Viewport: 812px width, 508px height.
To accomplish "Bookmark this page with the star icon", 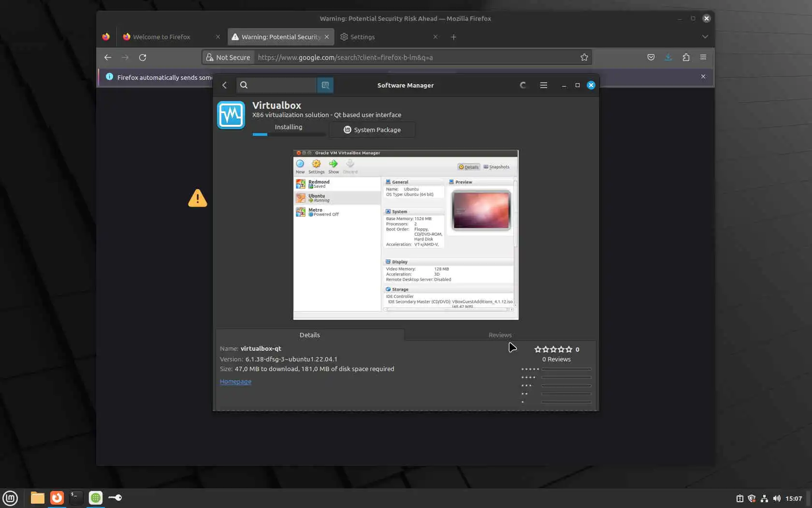I will click(x=584, y=57).
